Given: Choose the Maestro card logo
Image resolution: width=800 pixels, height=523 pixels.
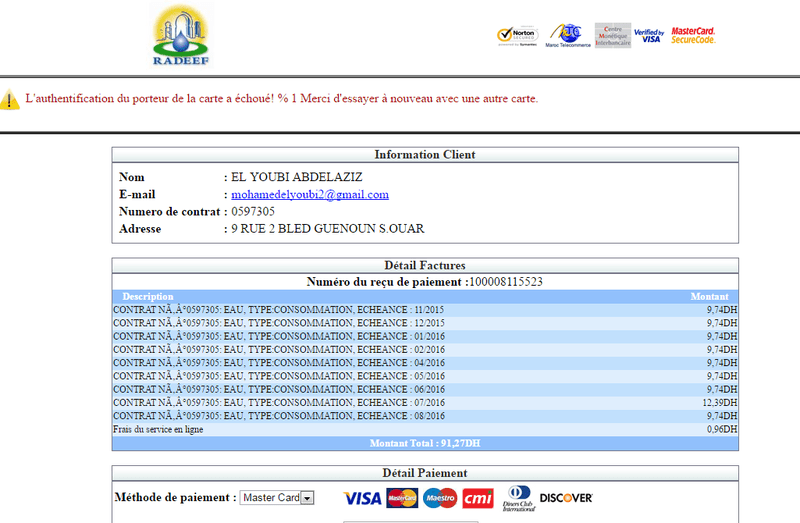Looking at the screenshot, I should click(x=439, y=498).
